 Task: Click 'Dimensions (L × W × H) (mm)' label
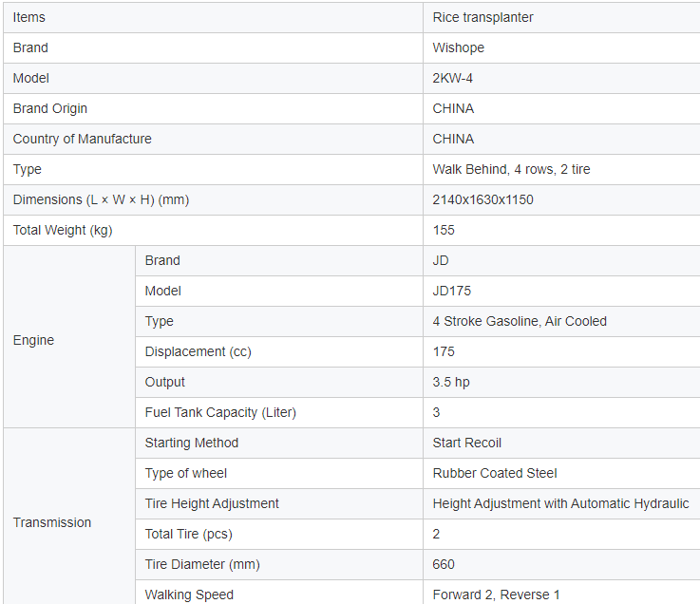click(x=101, y=199)
